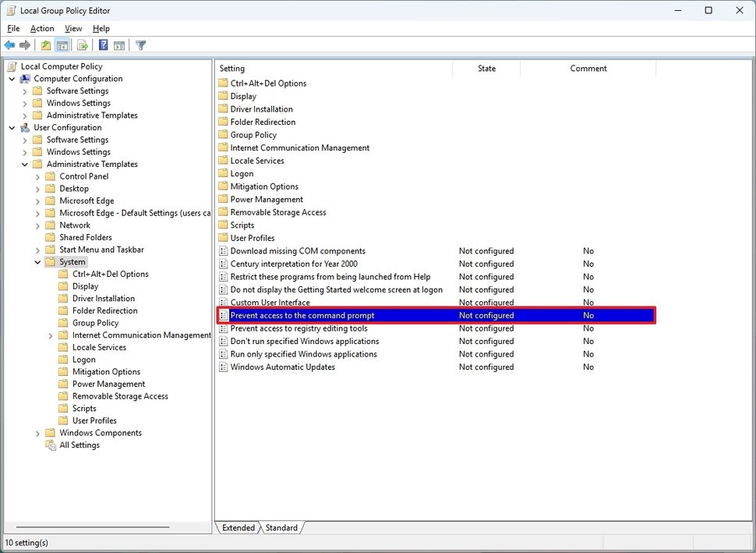Toggle the Show/Hide console tree icon
The width and height of the screenshot is (756, 553).
coord(62,44)
